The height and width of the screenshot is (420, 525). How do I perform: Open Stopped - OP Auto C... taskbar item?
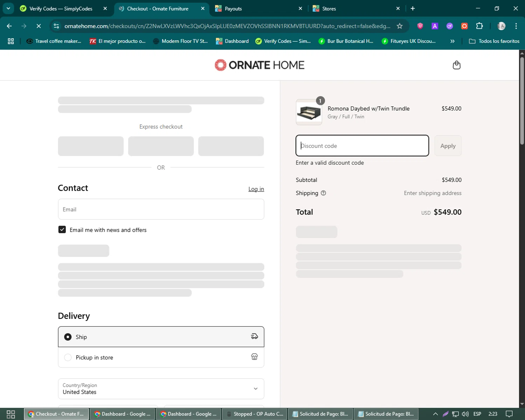coord(254,414)
